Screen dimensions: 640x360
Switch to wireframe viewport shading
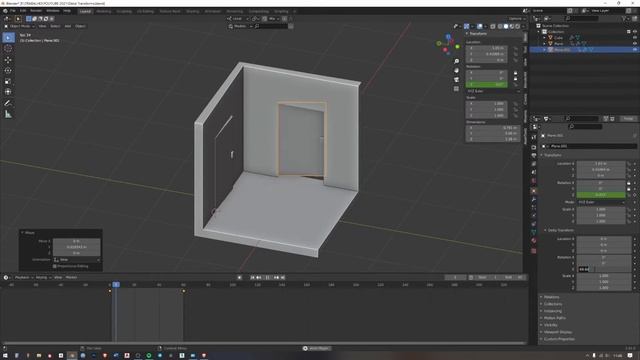pos(500,26)
